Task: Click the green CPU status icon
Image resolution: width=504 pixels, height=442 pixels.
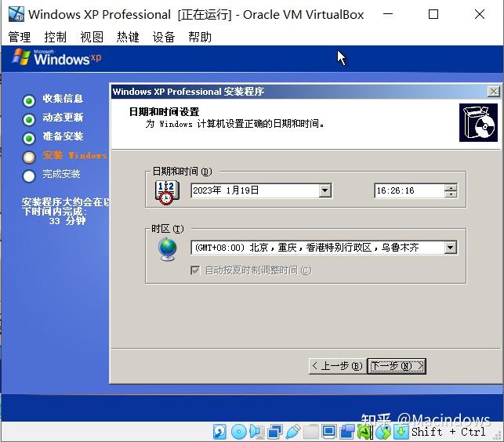Action: point(365,432)
